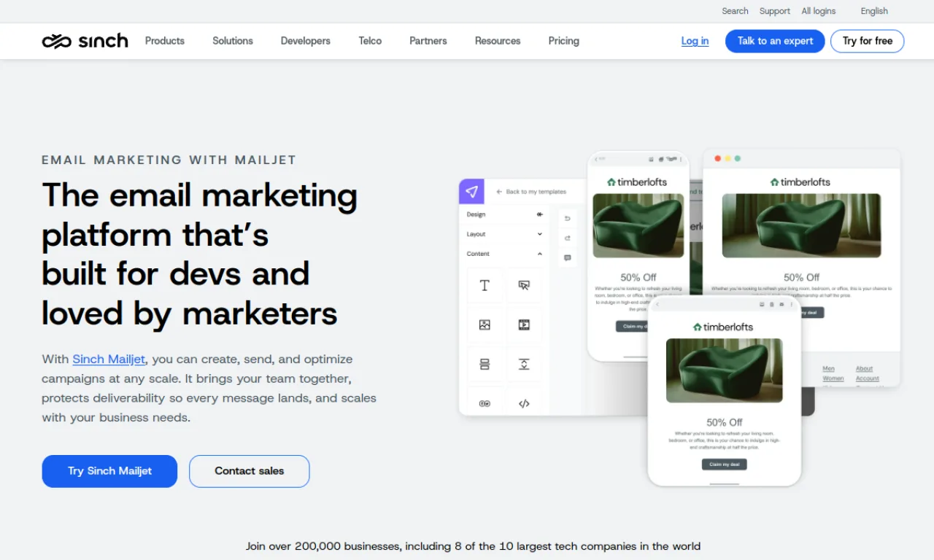Click the Join over 200,000 businesses text
934x560 pixels.
pyautogui.click(x=473, y=546)
